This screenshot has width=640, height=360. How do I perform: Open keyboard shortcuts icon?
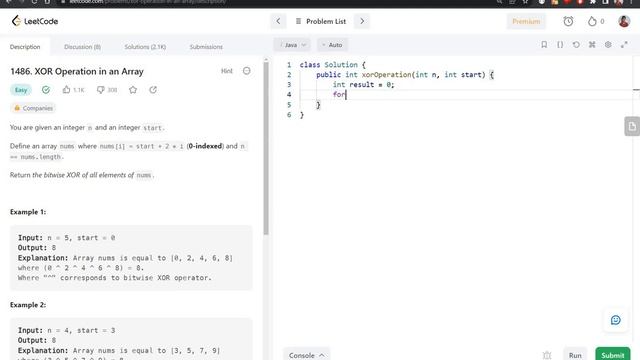point(592,44)
